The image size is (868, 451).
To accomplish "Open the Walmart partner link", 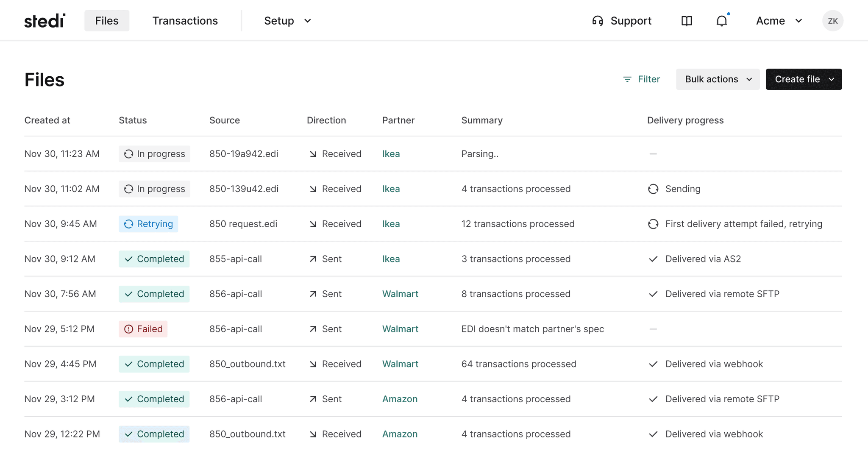I will pyautogui.click(x=400, y=294).
